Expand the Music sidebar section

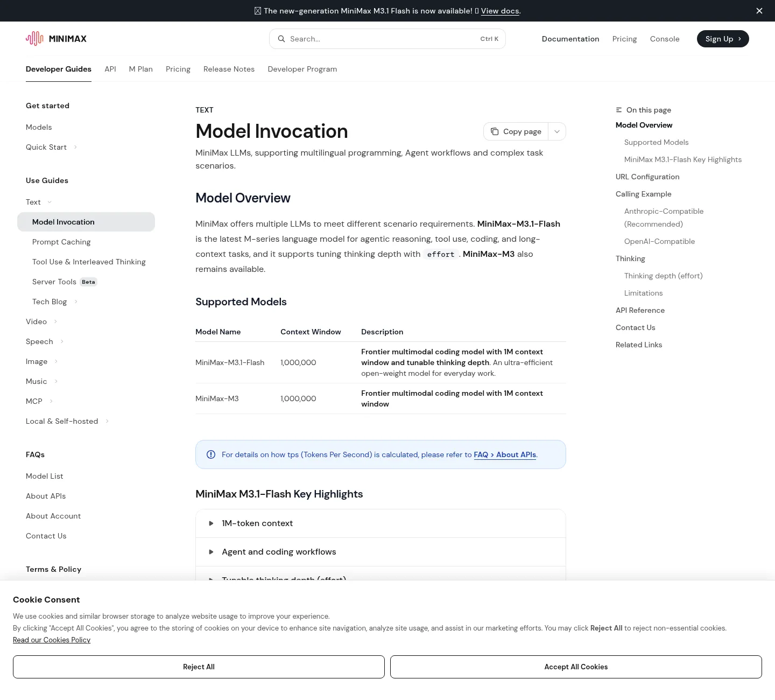tap(56, 381)
